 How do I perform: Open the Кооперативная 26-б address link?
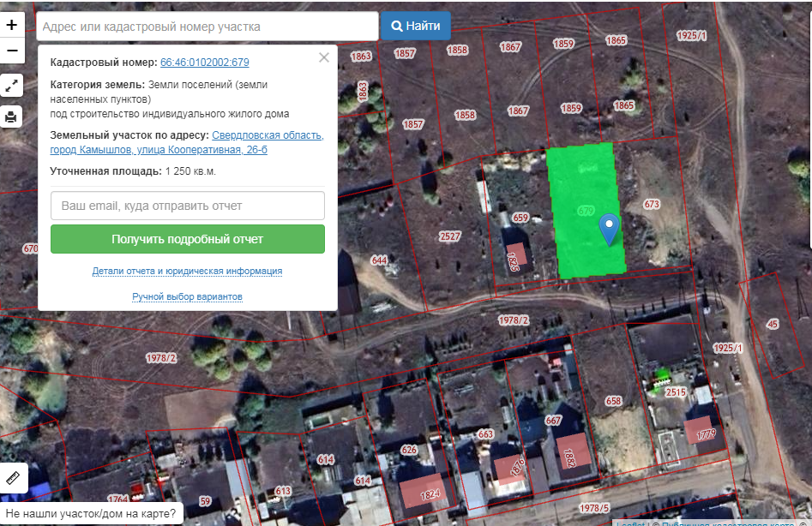coord(187,142)
